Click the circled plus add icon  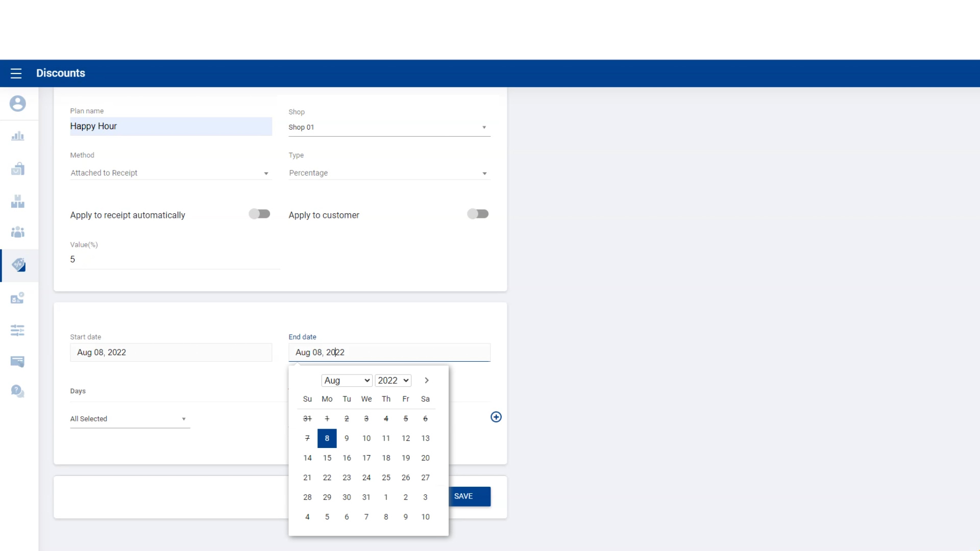pos(496,417)
